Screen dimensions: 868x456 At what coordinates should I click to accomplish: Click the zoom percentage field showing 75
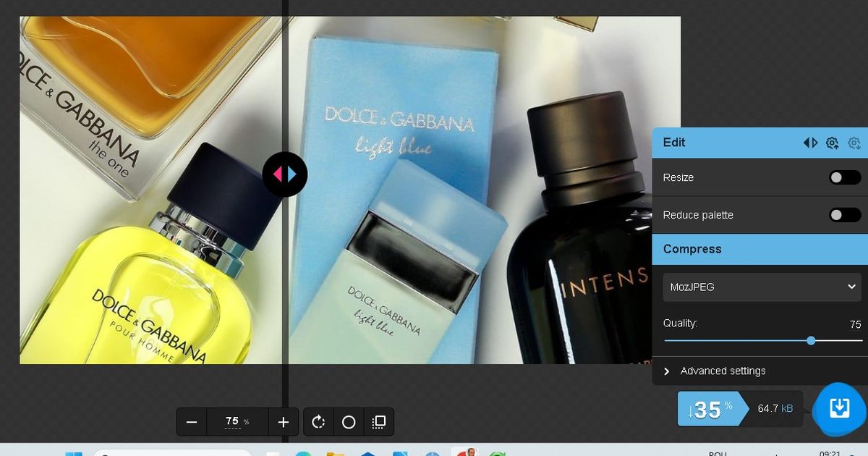pyautogui.click(x=233, y=421)
